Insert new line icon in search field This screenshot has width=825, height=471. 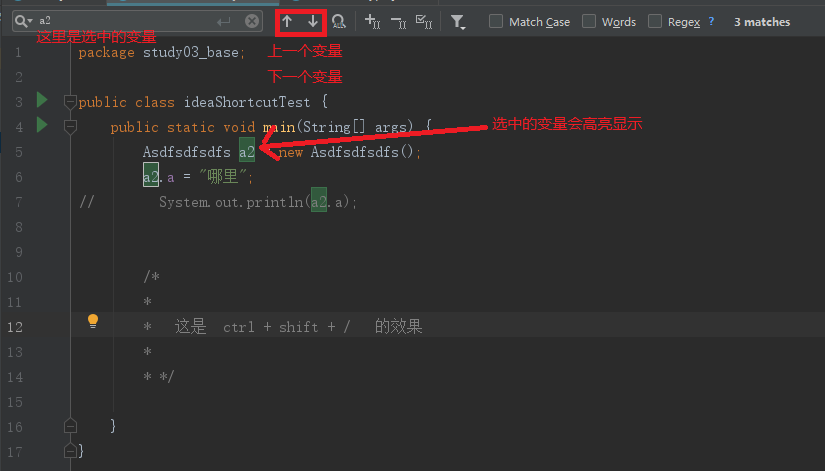click(x=224, y=22)
